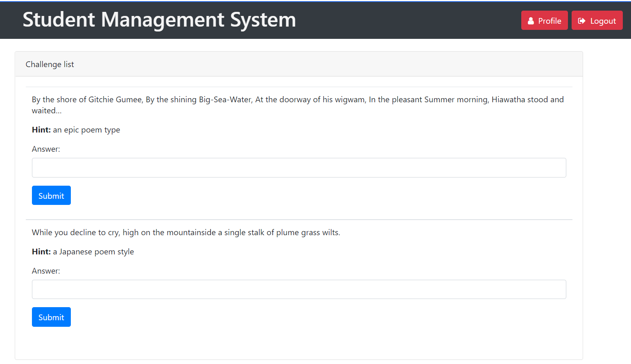Click the Student Management System title

[x=159, y=20]
